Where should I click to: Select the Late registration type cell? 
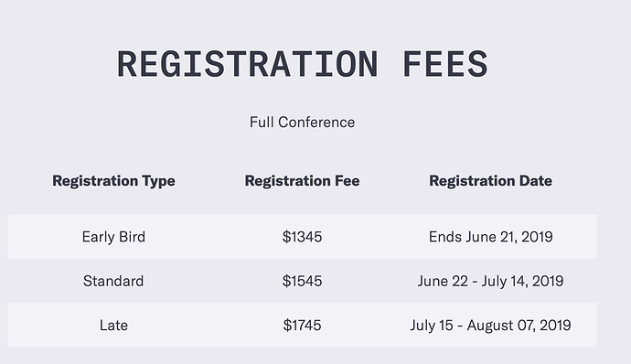pos(114,326)
